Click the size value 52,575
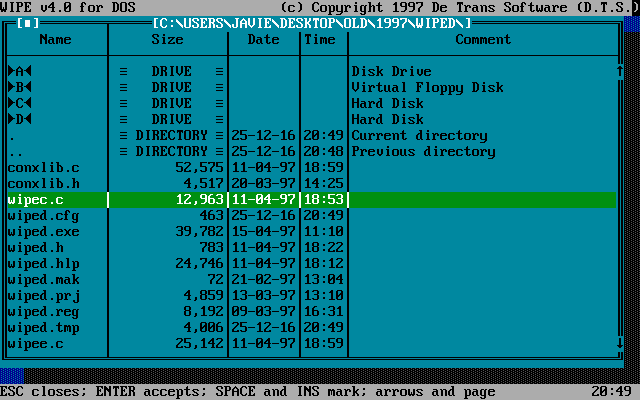640x400 pixels. coord(200,167)
